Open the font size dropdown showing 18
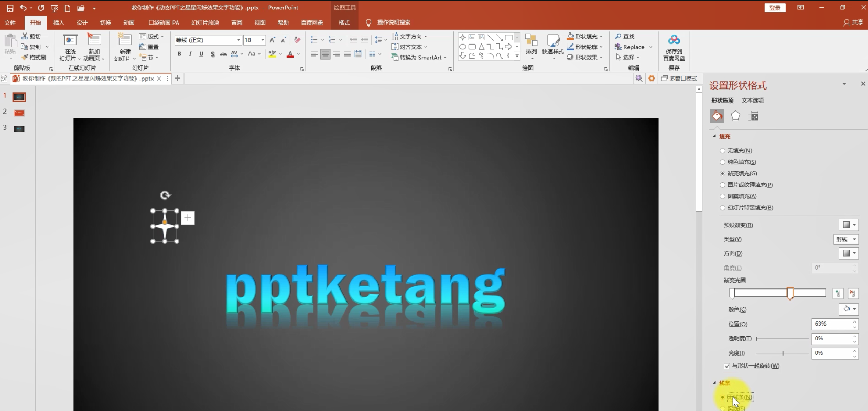Screen dimensions: 868x411 click(263, 40)
